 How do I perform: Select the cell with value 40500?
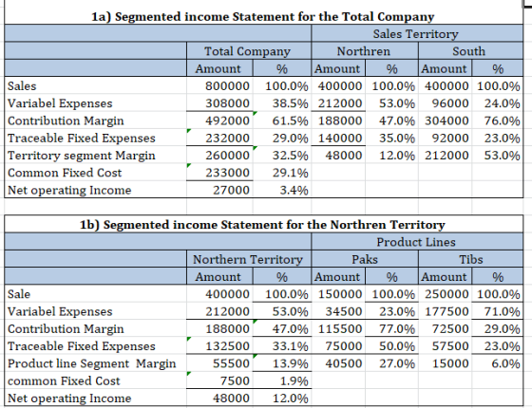click(x=338, y=363)
